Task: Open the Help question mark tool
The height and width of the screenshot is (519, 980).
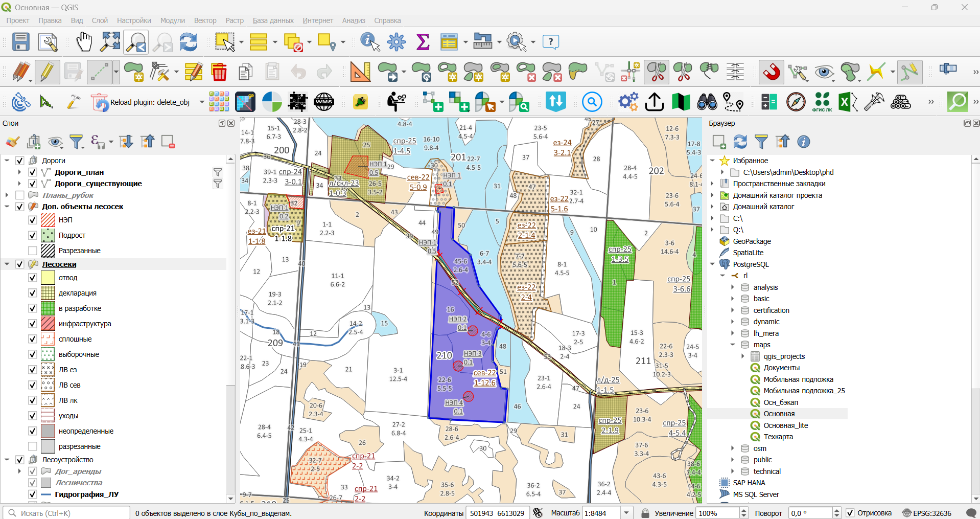Action: coord(551,41)
